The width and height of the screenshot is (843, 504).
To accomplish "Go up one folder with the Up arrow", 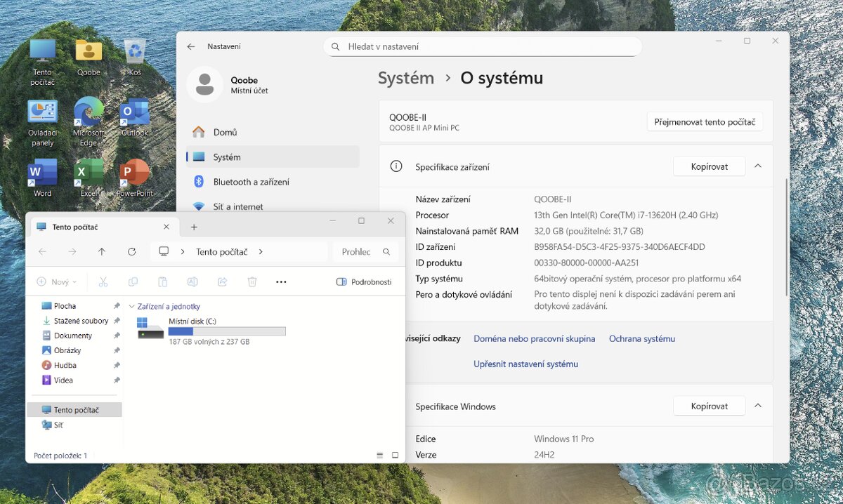I will pyautogui.click(x=102, y=251).
